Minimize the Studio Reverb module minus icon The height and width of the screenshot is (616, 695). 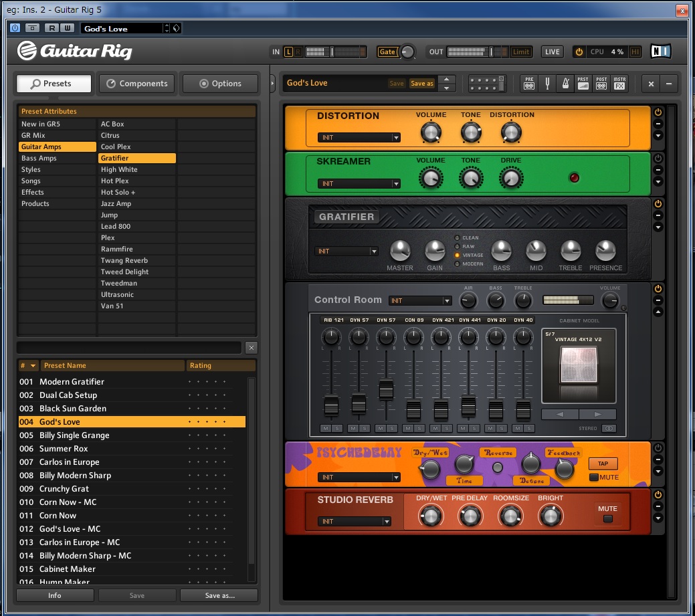point(658,506)
